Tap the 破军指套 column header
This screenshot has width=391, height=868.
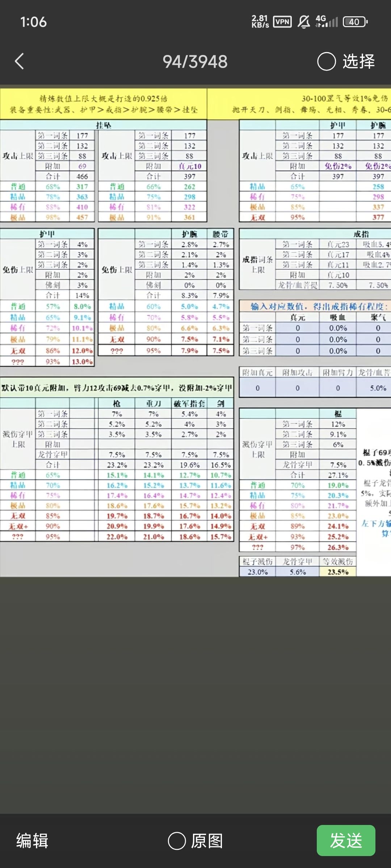pos(189,403)
